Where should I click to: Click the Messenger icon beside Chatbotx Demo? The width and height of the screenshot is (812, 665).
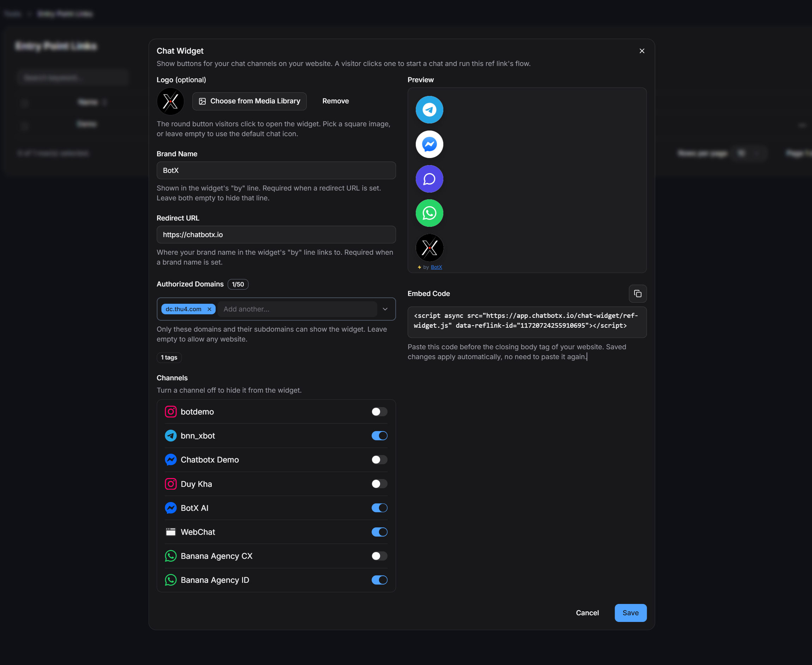pyautogui.click(x=170, y=460)
